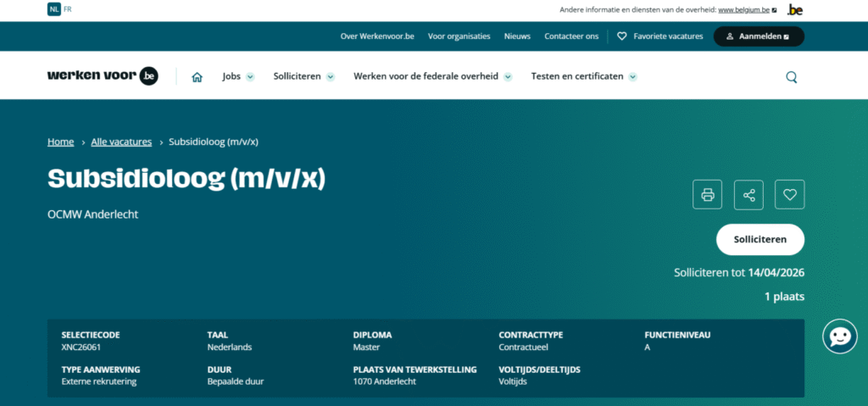Expand Werken voor de federale overheid menu
868x406 pixels.
point(432,76)
